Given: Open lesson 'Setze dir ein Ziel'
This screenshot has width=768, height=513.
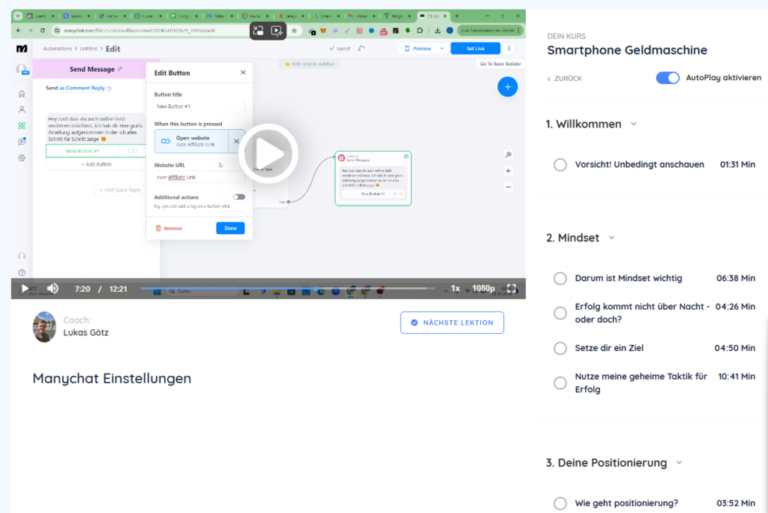Looking at the screenshot, I should pyautogui.click(x=609, y=348).
